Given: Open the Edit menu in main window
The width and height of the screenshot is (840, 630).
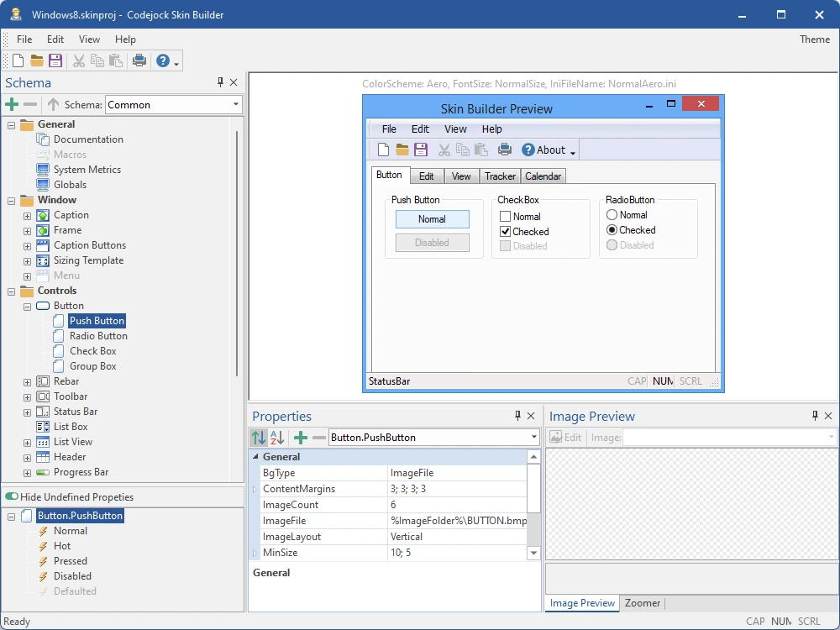Looking at the screenshot, I should point(55,39).
